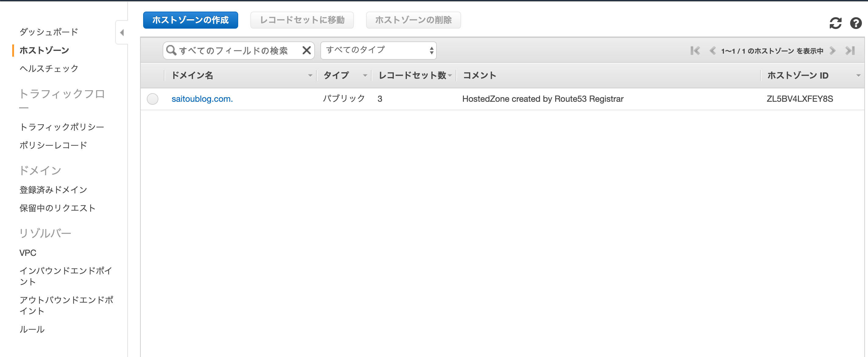
Task: Click the record set count 3
Action: (380, 99)
